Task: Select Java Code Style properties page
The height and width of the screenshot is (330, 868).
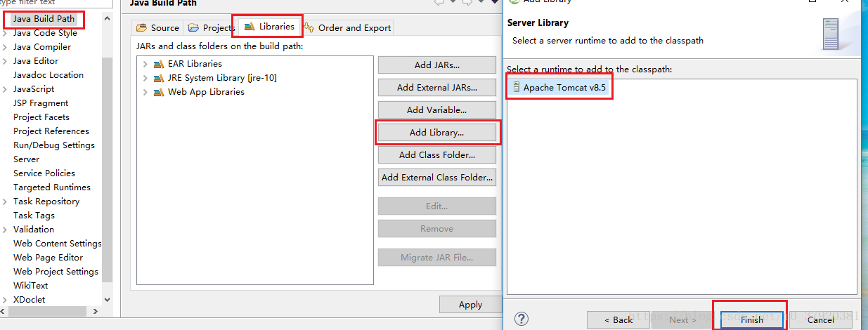Action: point(45,33)
